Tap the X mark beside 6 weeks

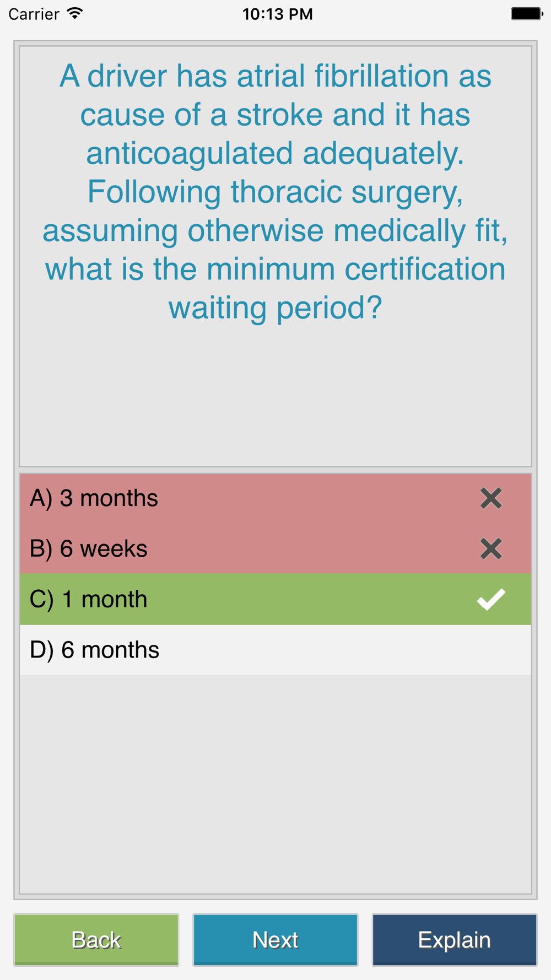click(490, 549)
